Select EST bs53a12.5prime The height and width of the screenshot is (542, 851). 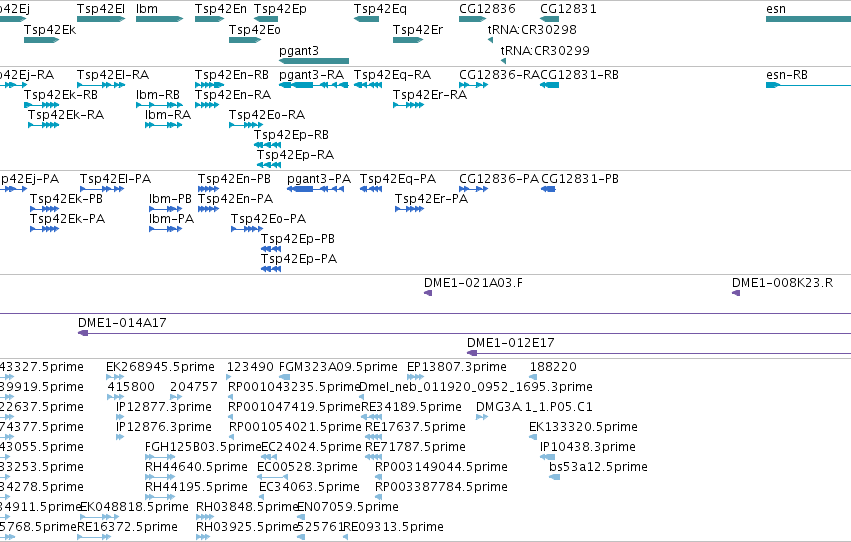point(554,477)
